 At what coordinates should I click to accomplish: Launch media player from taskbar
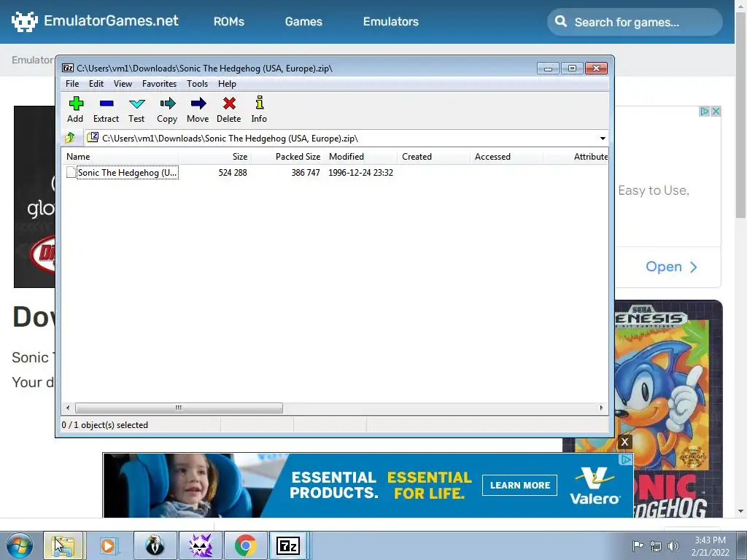[108, 545]
